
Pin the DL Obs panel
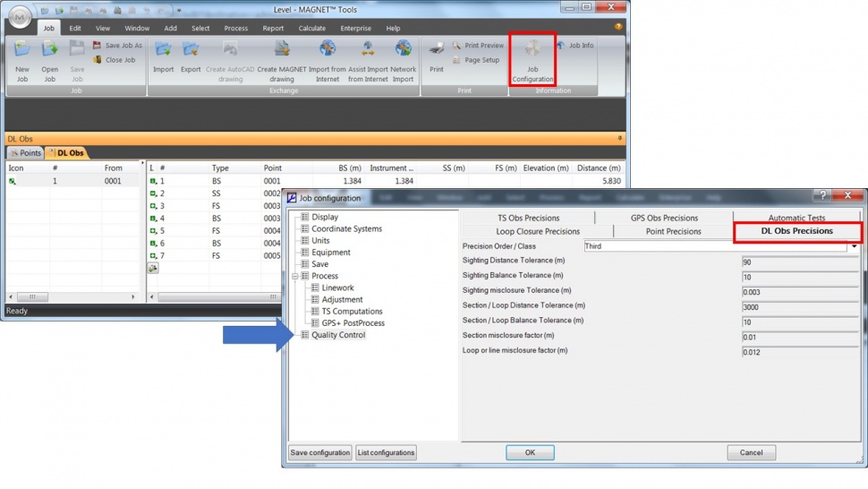click(x=619, y=139)
